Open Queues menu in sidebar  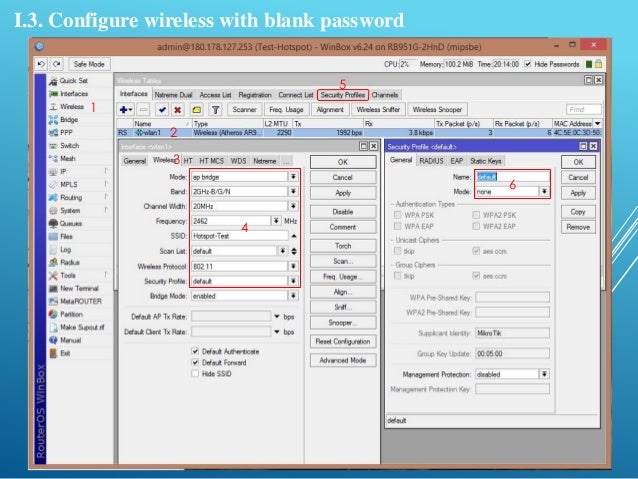coord(65,223)
